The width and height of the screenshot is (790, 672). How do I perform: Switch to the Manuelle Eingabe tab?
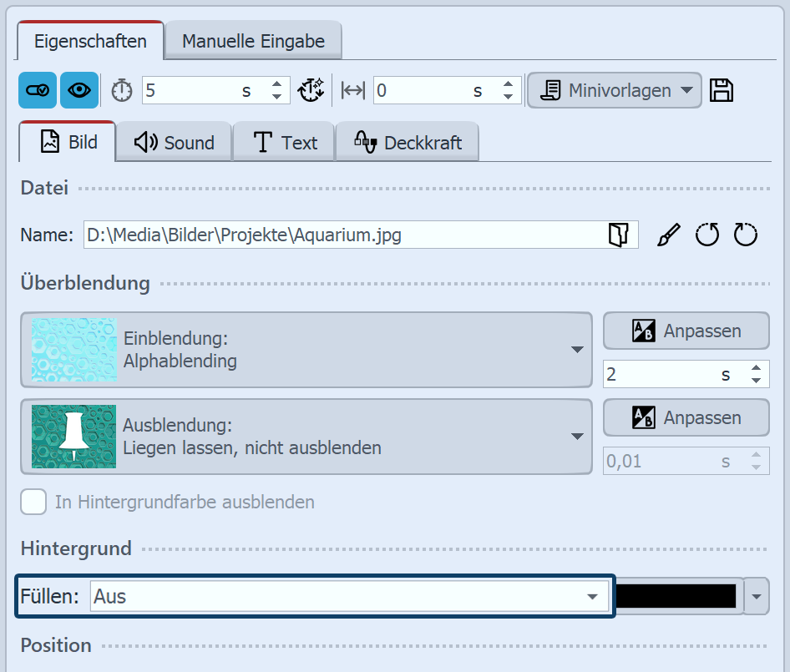point(252,39)
